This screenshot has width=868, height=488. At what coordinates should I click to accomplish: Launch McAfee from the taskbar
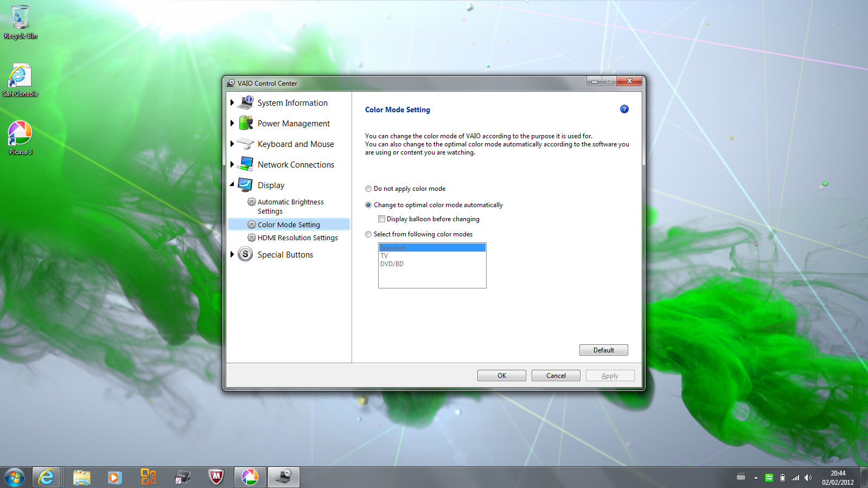[216, 477]
